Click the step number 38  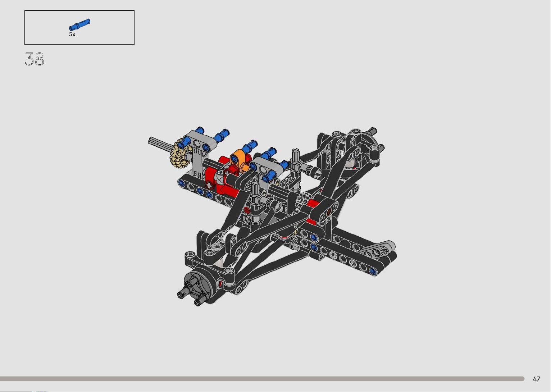pos(35,59)
